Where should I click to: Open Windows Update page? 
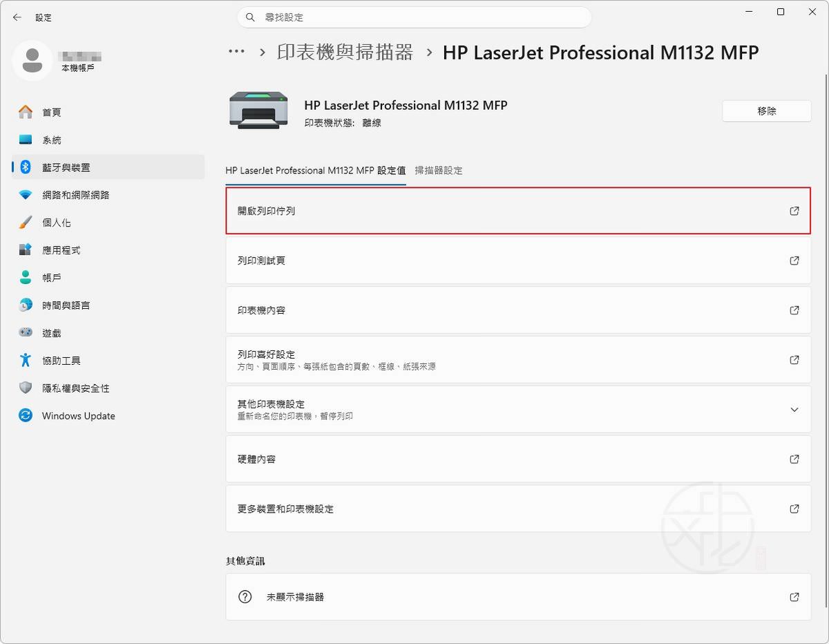pyautogui.click(x=108, y=416)
